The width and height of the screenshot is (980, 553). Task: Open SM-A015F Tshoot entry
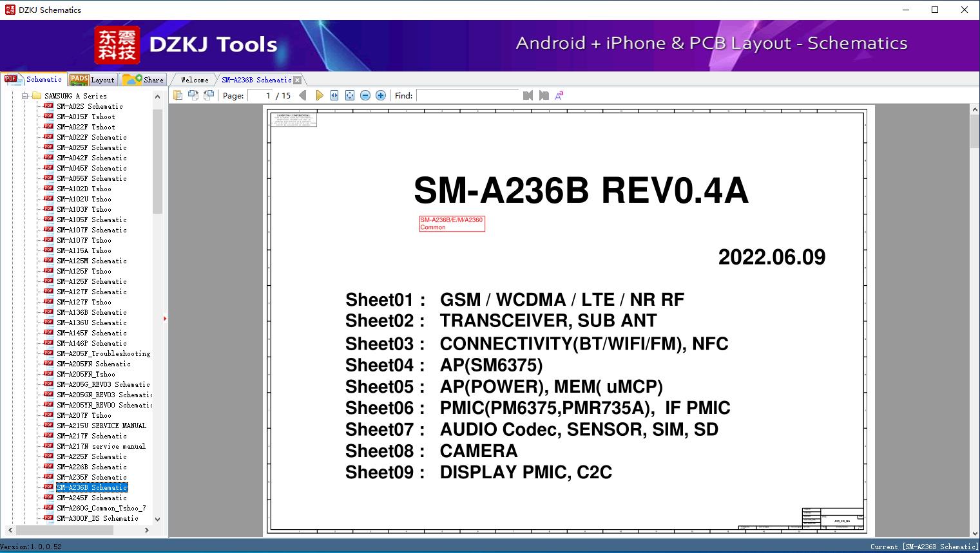click(86, 117)
